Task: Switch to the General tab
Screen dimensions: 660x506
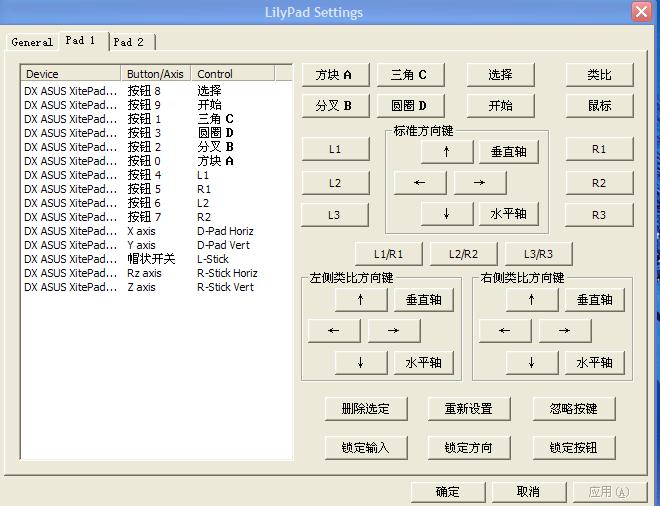Action: point(32,42)
